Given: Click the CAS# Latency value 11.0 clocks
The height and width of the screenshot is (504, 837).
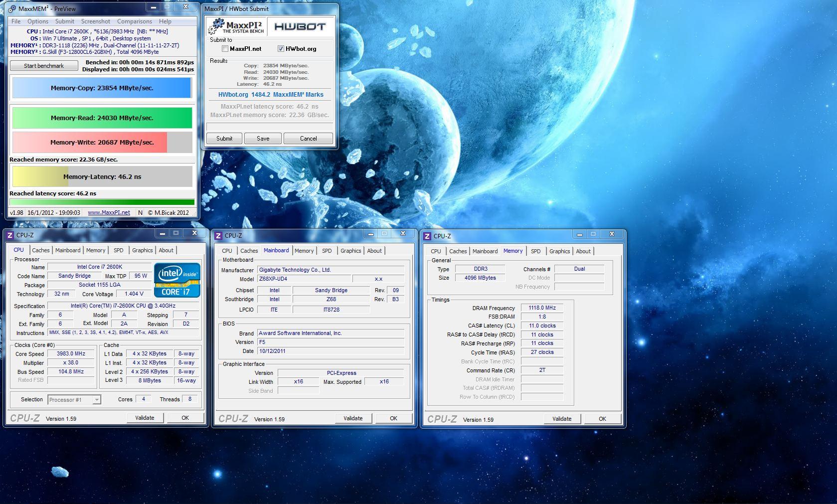Looking at the screenshot, I should [542, 326].
